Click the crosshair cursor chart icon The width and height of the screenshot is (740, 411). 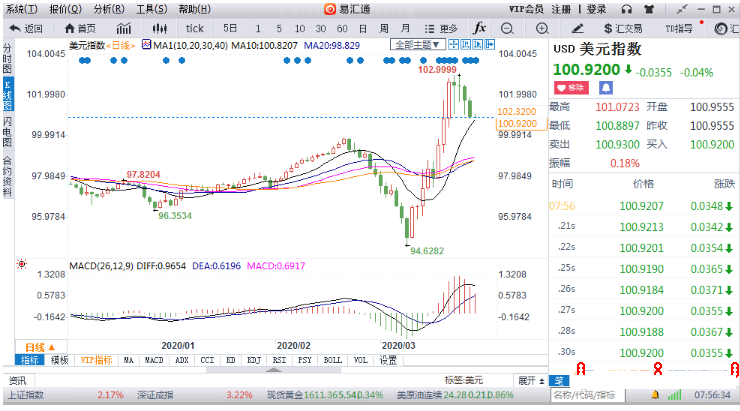coord(454,44)
